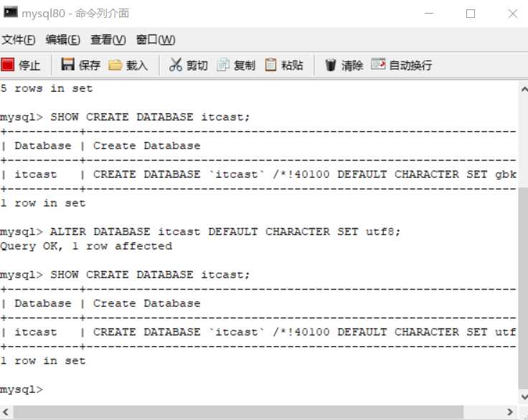This screenshot has width=528, height=420.
Task: Click the console app icon in title bar
Action: tap(11, 12)
